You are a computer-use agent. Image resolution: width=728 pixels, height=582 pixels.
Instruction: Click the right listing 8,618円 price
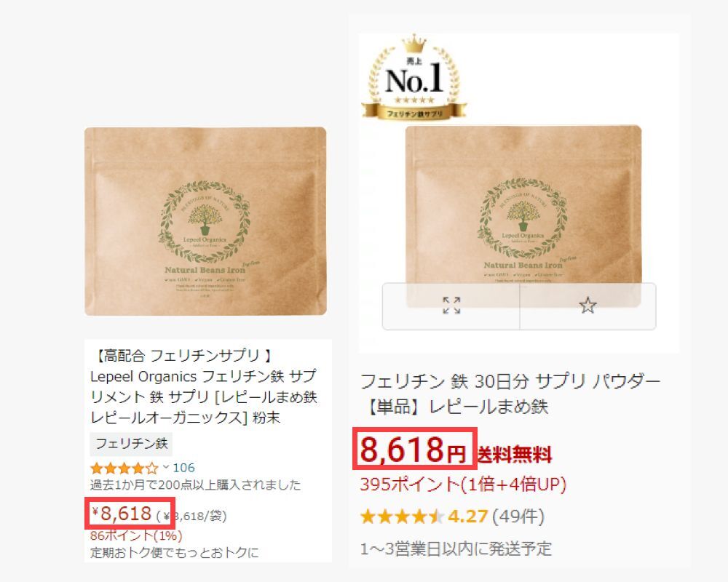(x=414, y=450)
